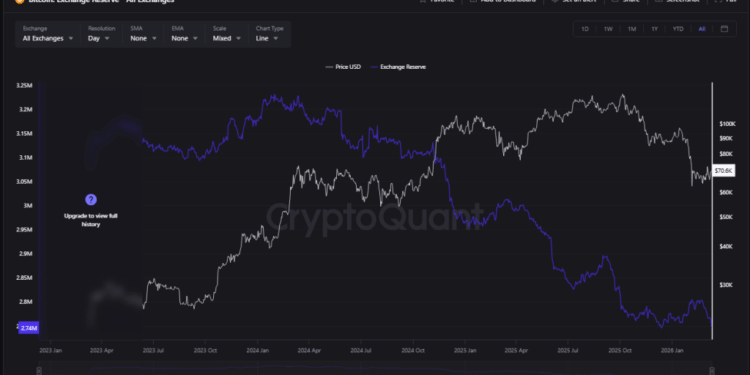Screen dimensions: 750x375
Task: Click the Screenshot button in top bar
Action: (x=678, y=1)
